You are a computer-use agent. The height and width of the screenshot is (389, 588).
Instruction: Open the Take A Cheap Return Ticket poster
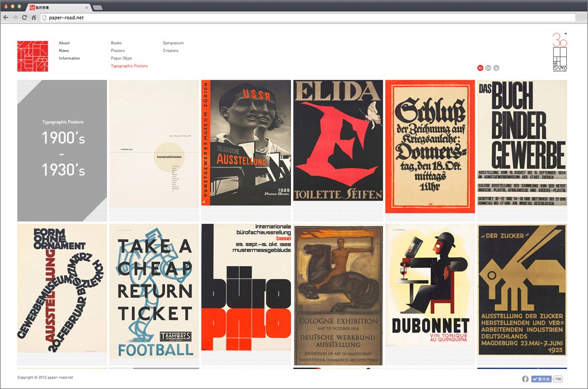(x=154, y=291)
